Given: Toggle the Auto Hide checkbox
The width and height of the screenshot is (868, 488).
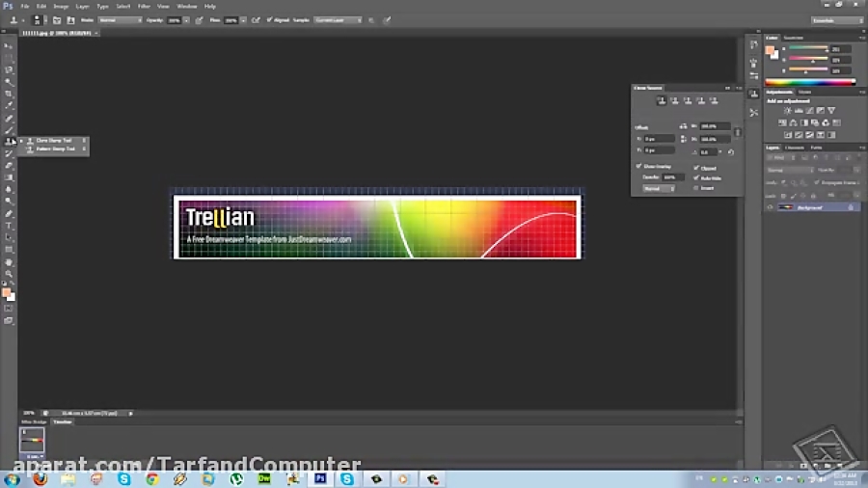Looking at the screenshot, I should [x=696, y=177].
